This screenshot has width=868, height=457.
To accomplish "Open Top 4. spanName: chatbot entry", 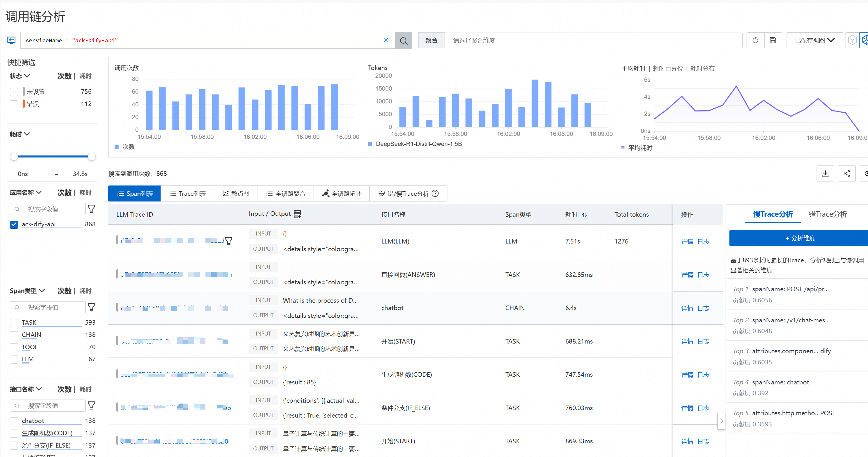I will pyautogui.click(x=797, y=387).
